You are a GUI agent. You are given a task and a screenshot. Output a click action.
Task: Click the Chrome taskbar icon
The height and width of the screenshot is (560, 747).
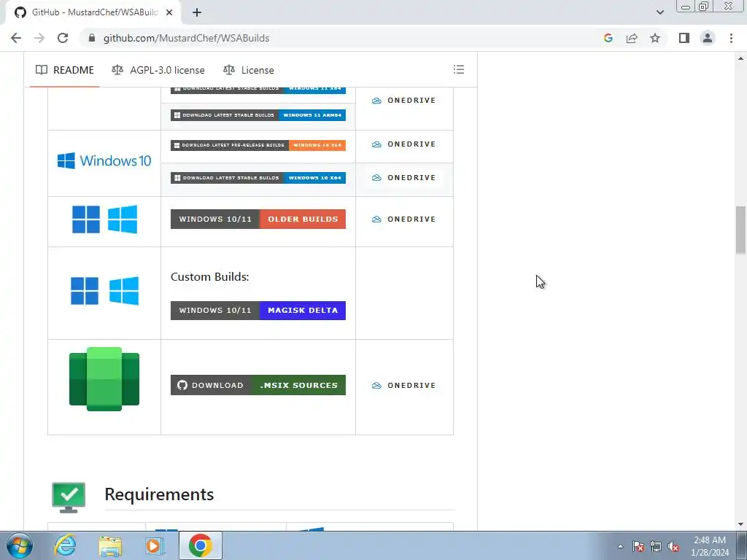point(200,545)
